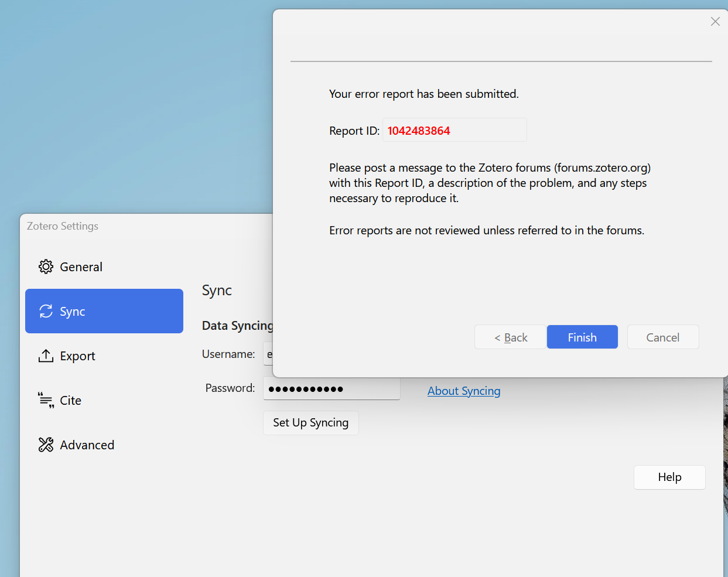Click the 'Error reports are not reviewed' notice
Screen dimensions: 728x577
click(487, 230)
